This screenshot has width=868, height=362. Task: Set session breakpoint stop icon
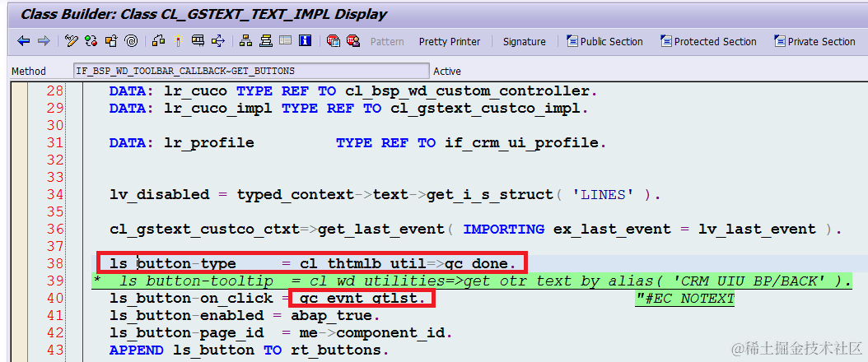pyautogui.click(x=334, y=41)
